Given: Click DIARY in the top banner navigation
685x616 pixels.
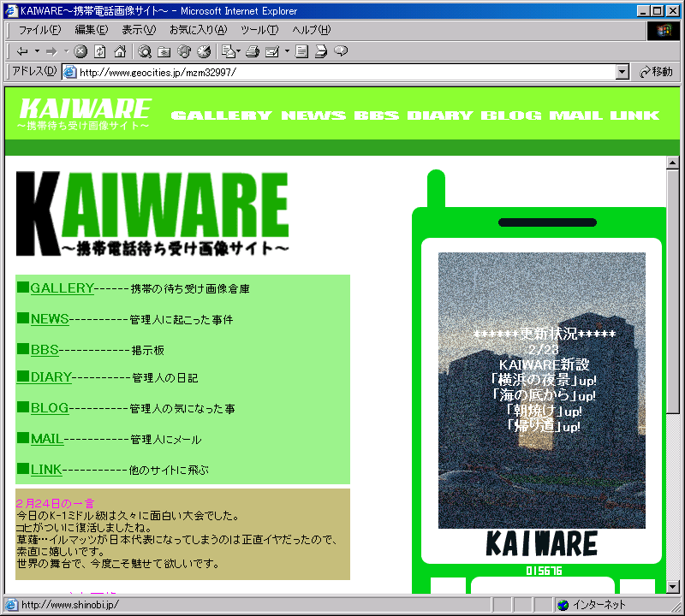Looking at the screenshot, I should click(440, 115).
